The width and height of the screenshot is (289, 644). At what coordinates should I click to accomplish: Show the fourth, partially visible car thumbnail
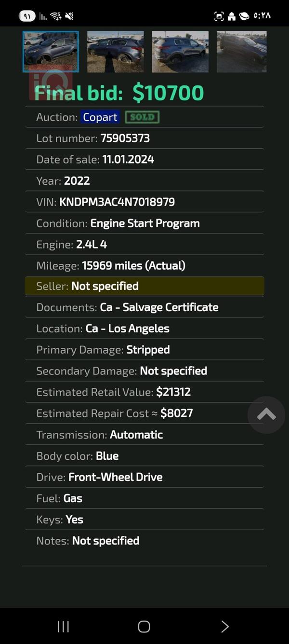[x=241, y=51]
